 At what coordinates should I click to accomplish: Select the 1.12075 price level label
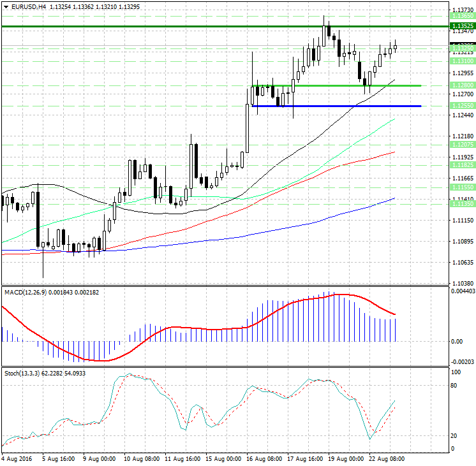coord(463,145)
